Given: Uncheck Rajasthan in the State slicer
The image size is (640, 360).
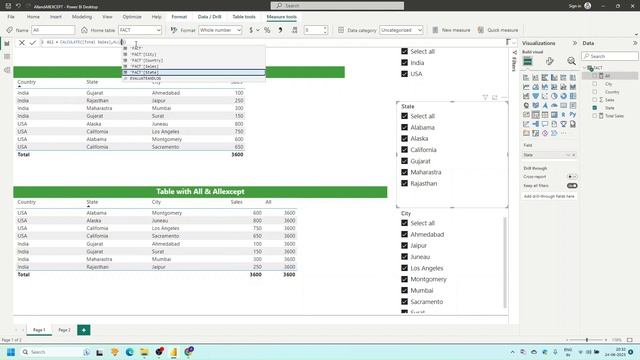Looking at the screenshot, I should tap(404, 183).
